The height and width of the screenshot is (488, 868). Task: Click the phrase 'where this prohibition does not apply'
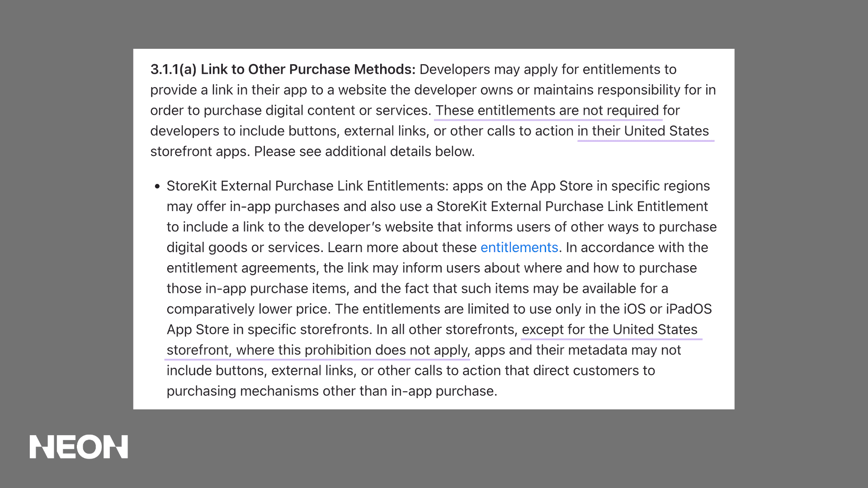[354, 350]
